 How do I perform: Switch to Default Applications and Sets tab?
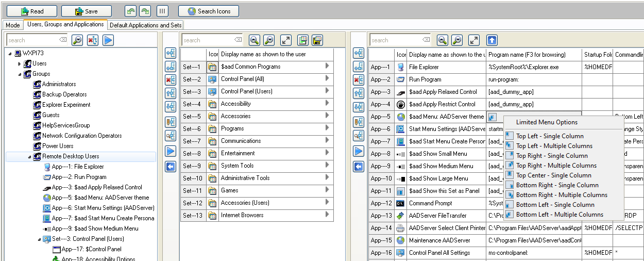[146, 25]
